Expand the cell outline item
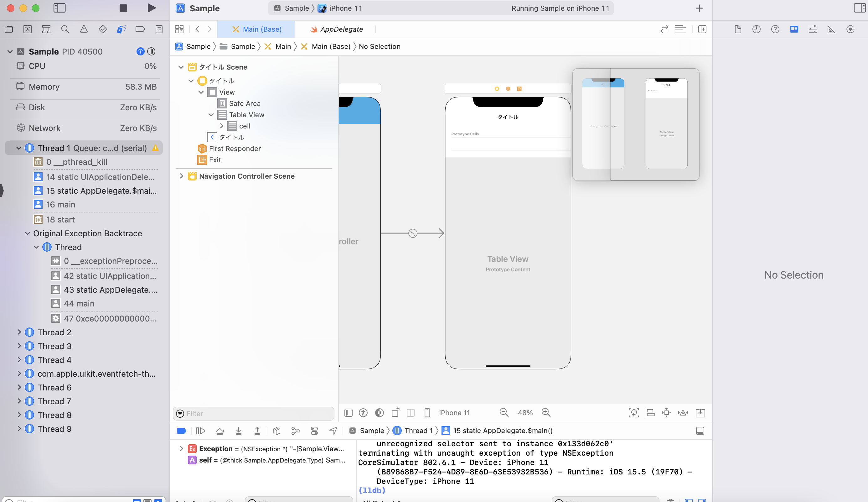 pyautogui.click(x=221, y=126)
